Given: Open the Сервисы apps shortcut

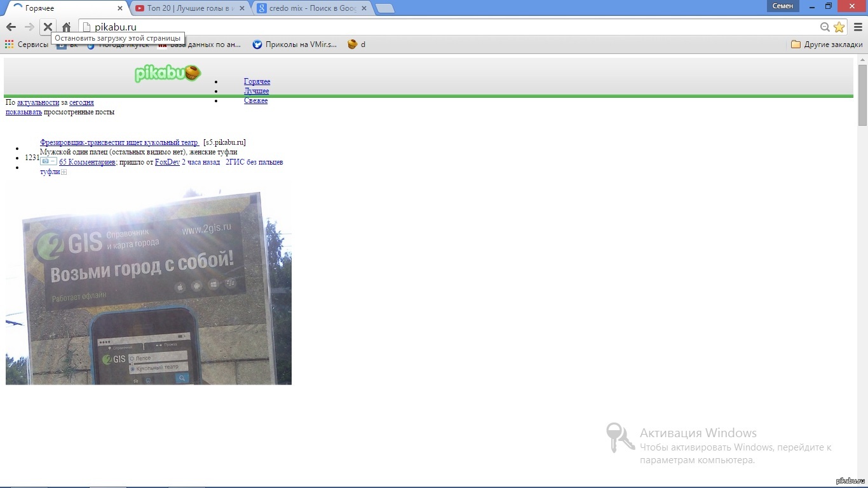Looking at the screenshot, I should click(27, 44).
